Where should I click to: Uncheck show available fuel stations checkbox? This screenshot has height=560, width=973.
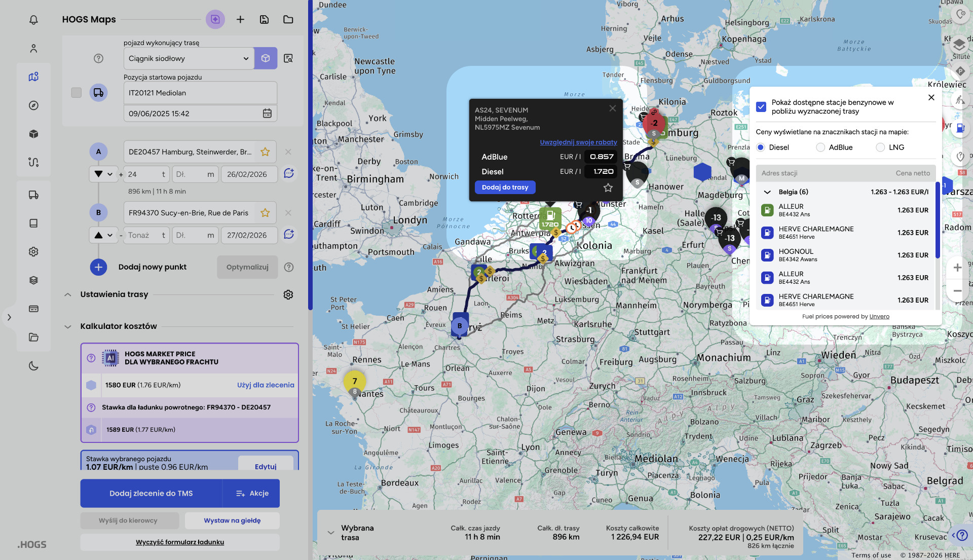[x=761, y=107]
